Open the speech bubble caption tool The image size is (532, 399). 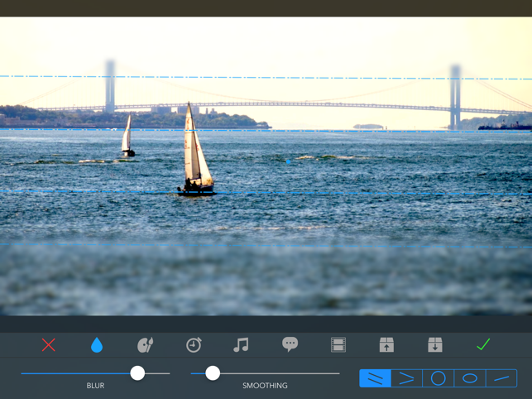pyautogui.click(x=290, y=344)
